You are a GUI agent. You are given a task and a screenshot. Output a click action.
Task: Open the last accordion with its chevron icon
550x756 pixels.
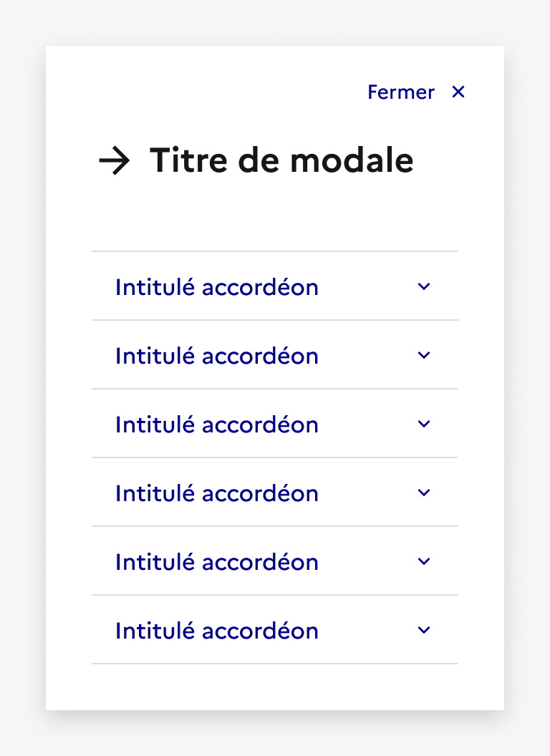[x=423, y=630]
